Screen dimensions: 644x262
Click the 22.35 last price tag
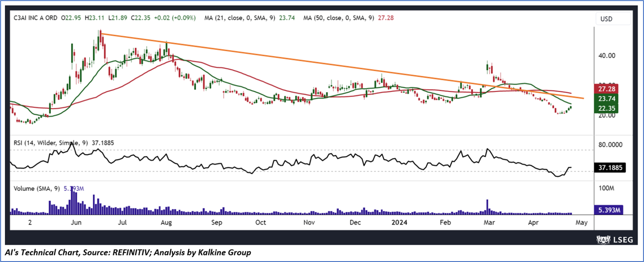[606, 109]
